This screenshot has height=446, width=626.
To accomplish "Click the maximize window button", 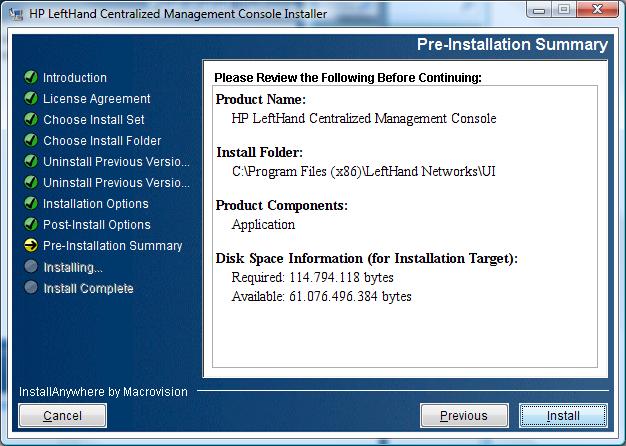I will (x=564, y=9).
